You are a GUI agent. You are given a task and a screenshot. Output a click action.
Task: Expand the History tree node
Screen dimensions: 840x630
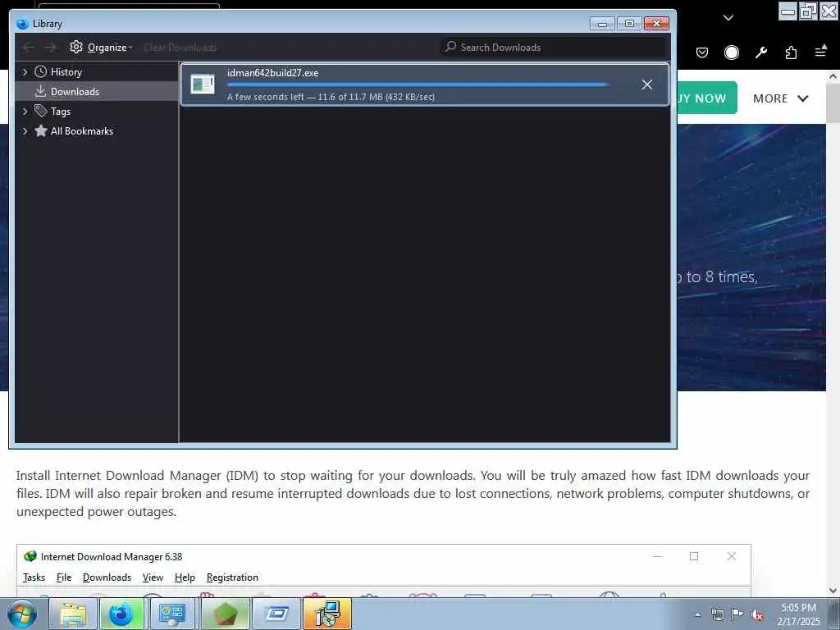click(25, 72)
